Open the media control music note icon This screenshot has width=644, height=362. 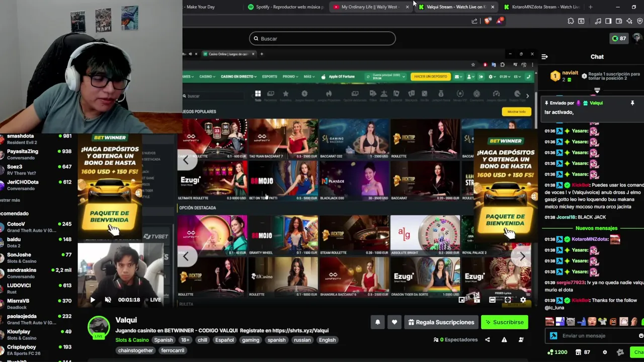point(598,21)
